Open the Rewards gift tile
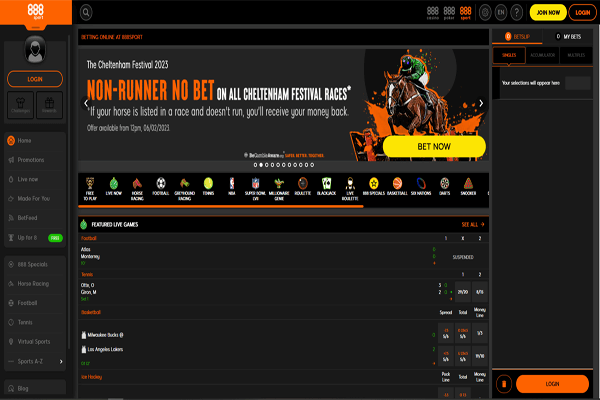The image size is (600, 400). 49,105
